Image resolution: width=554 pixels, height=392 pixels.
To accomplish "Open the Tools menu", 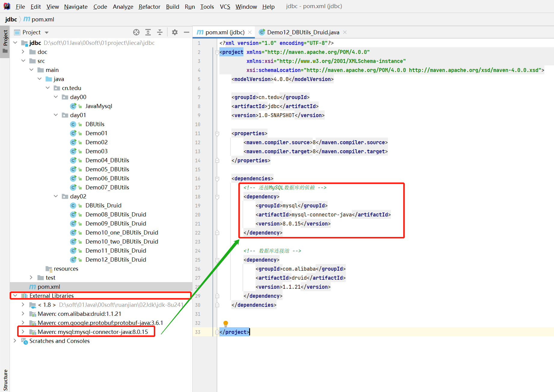I will [x=207, y=7].
